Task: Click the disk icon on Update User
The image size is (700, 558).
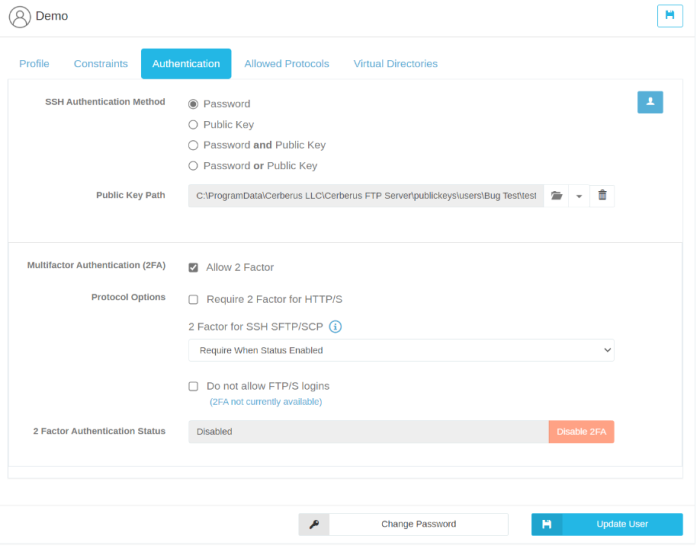Action: coord(546,524)
